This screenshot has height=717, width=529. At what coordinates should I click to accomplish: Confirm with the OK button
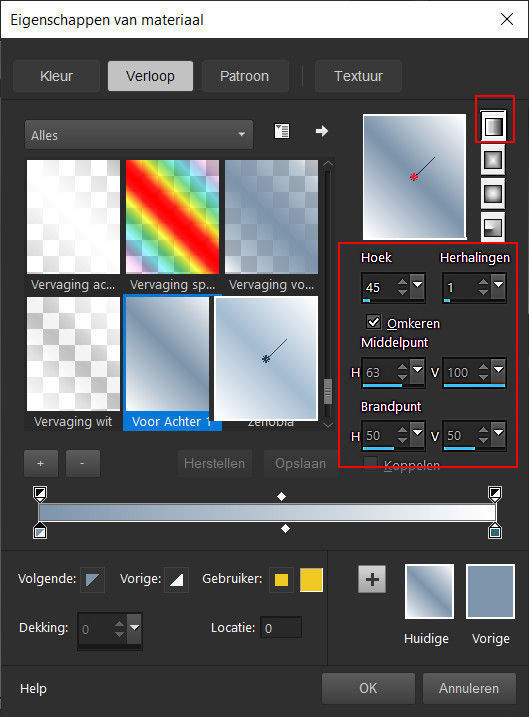point(368,688)
